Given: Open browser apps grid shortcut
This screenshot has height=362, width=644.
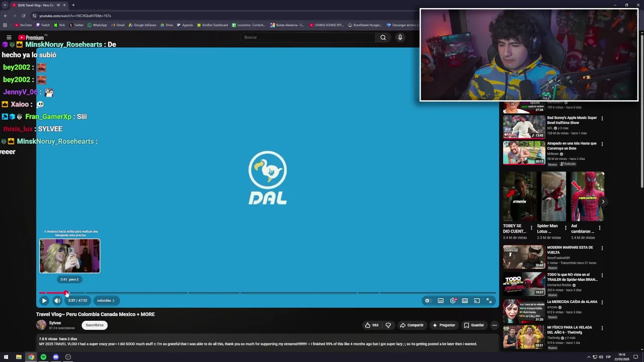Looking at the screenshot, I should coord(5,25).
